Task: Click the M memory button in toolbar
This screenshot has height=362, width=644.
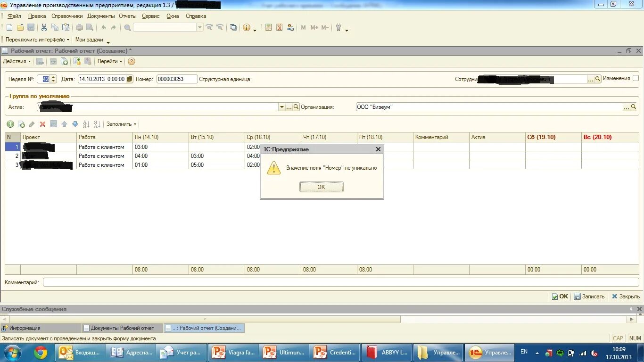Action: coord(303,28)
